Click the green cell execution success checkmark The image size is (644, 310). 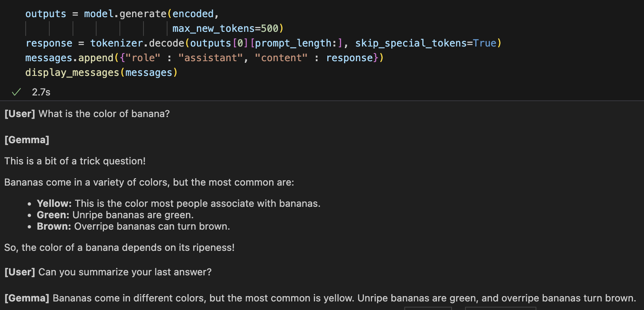click(16, 92)
